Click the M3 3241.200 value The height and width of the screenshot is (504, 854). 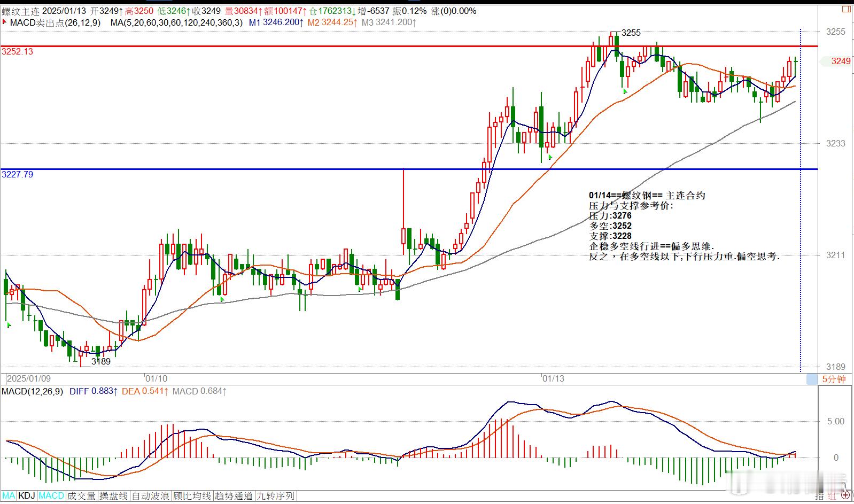pyautogui.click(x=389, y=22)
